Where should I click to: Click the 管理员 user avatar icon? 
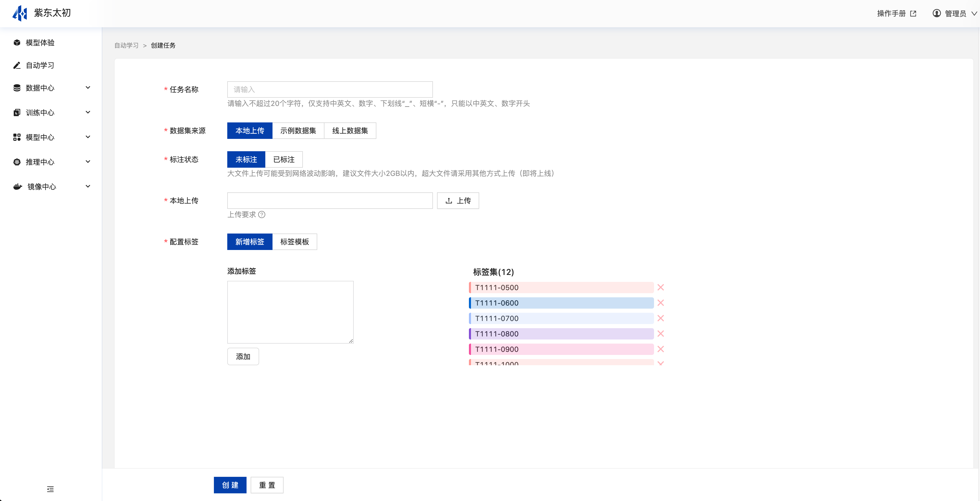[x=937, y=13]
